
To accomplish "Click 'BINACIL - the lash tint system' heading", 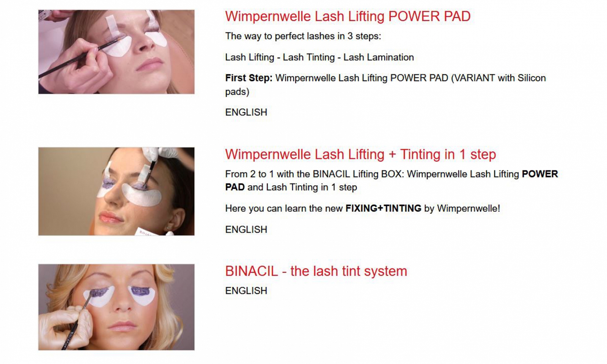I will pos(316,271).
